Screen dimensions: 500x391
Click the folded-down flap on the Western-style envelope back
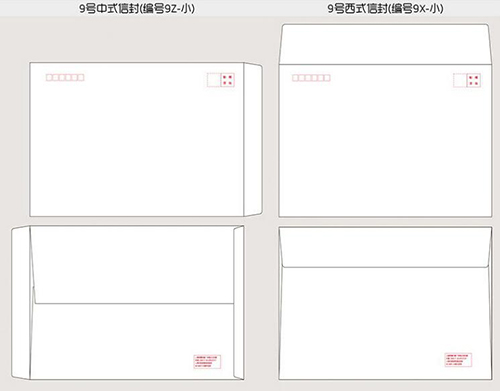pyautogui.click(x=385, y=247)
